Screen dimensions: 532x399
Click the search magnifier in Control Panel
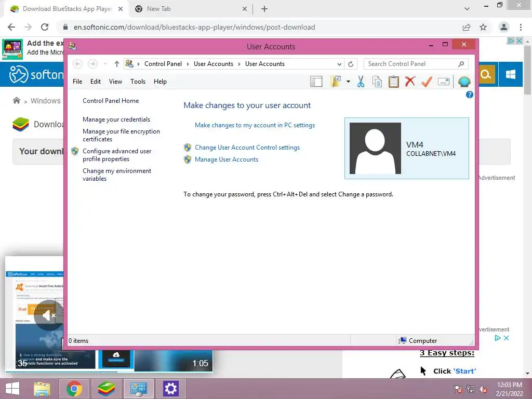click(461, 64)
